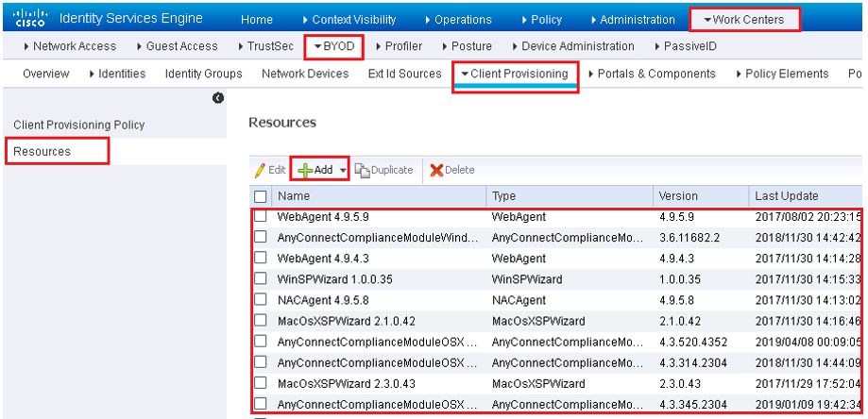The height and width of the screenshot is (419, 868).
Task: Expand the Posture submenu
Action: (x=468, y=46)
